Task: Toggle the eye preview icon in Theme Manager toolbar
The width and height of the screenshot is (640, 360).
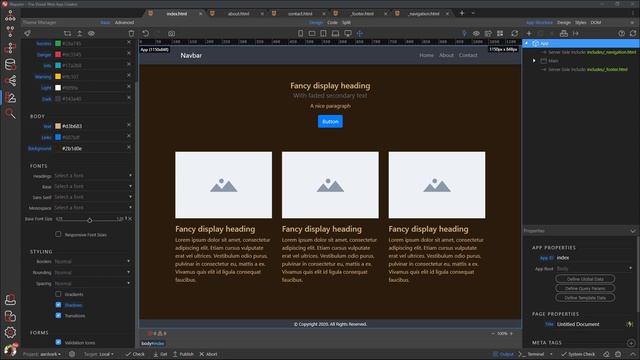Action: pos(91,33)
